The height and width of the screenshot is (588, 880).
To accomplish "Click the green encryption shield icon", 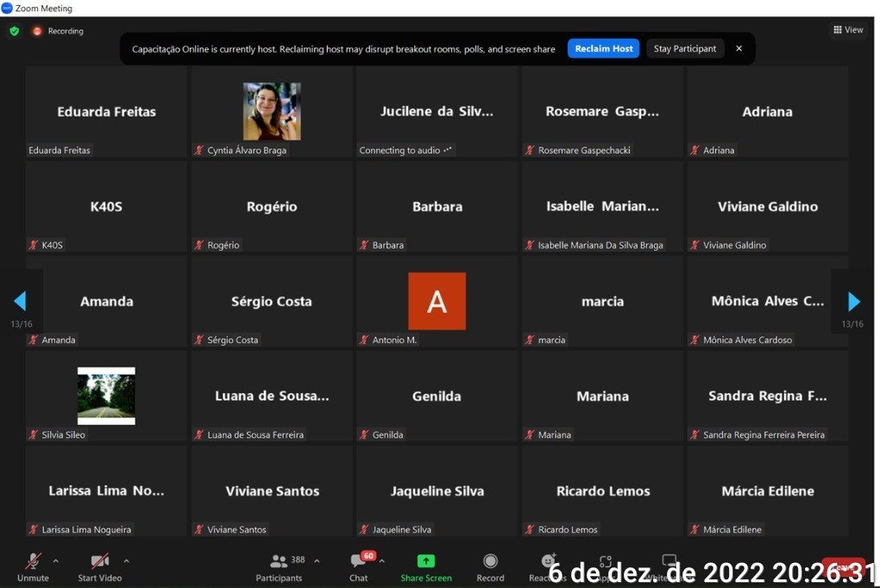I will point(14,31).
